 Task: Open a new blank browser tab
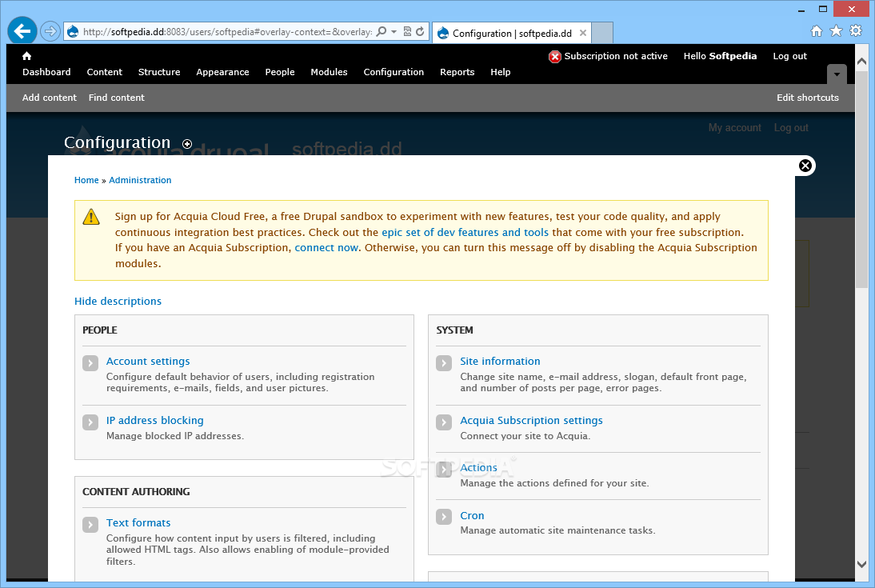pyautogui.click(x=602, y=32)
